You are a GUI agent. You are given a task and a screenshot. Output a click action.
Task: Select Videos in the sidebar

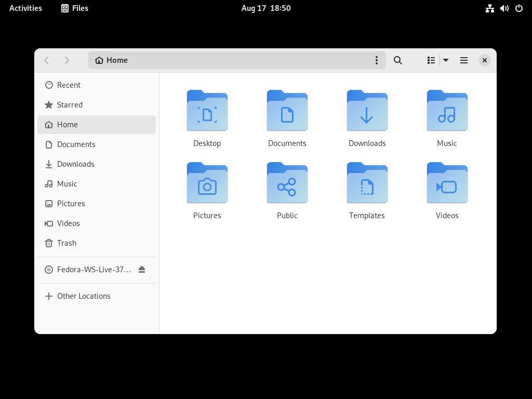point(97,223)
